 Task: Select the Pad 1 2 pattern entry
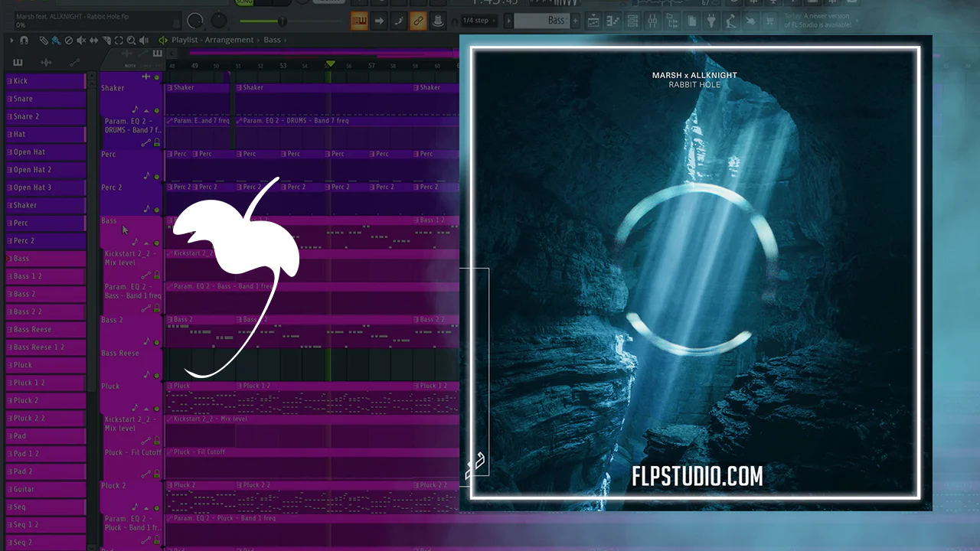pos(45,454)
